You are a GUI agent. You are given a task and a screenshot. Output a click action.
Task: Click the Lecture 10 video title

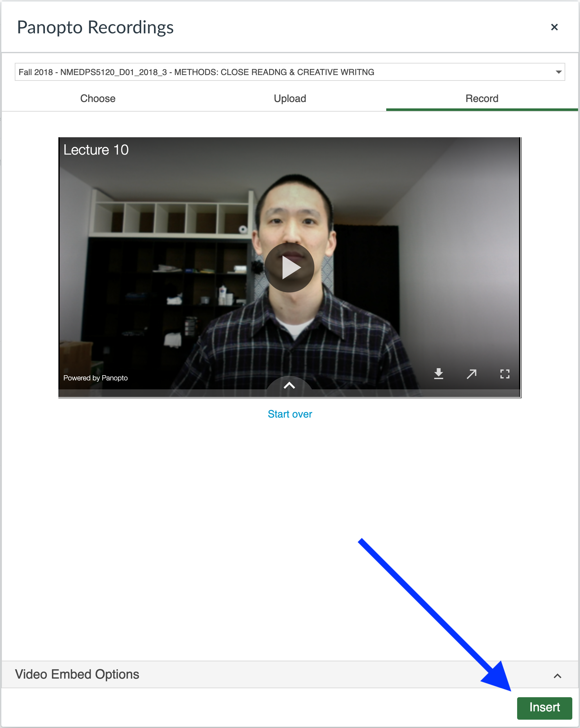tap(96, 150)
